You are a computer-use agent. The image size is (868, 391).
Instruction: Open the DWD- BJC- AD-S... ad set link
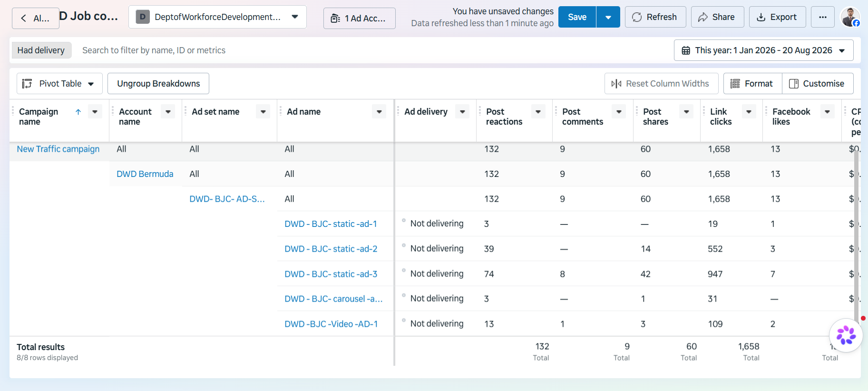[227, 199]
